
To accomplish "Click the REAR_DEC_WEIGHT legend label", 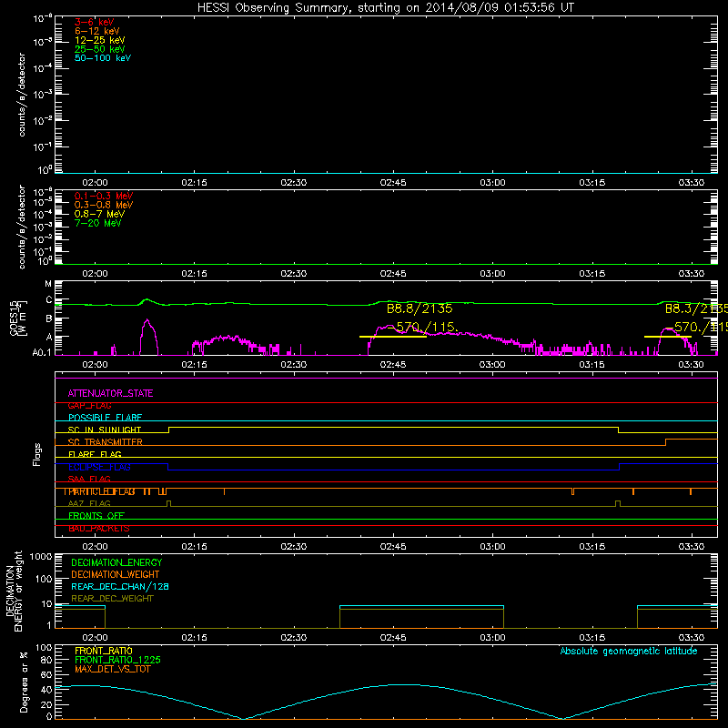I will coord(112,599).
